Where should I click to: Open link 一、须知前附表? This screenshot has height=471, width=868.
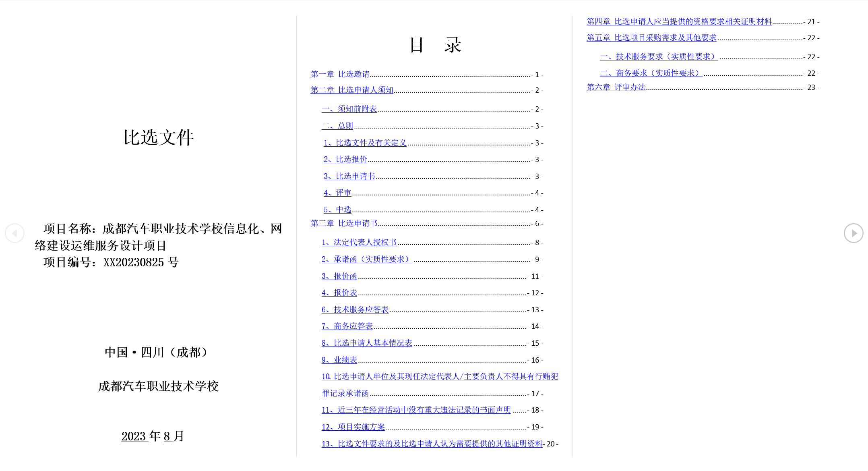(x=349, y=109)
